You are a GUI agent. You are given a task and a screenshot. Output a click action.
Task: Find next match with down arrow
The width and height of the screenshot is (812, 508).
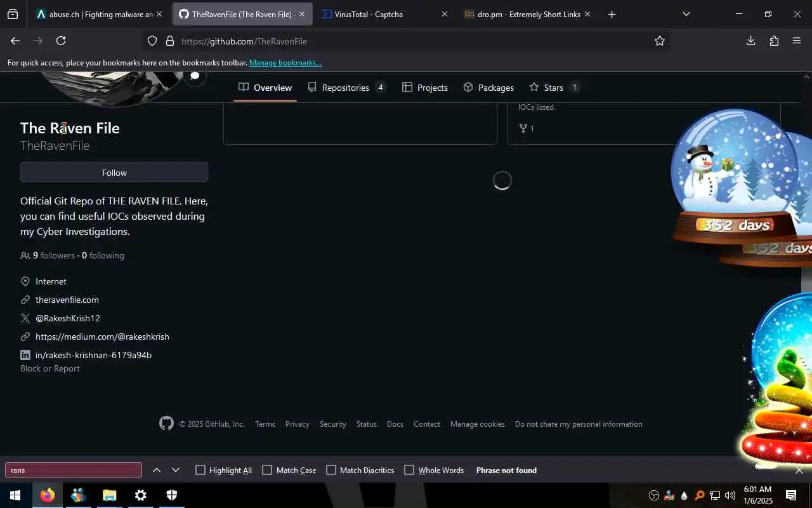176,470
